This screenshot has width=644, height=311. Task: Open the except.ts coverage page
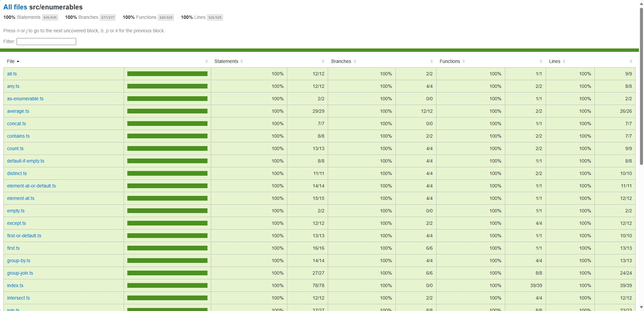tap(17, 223)
